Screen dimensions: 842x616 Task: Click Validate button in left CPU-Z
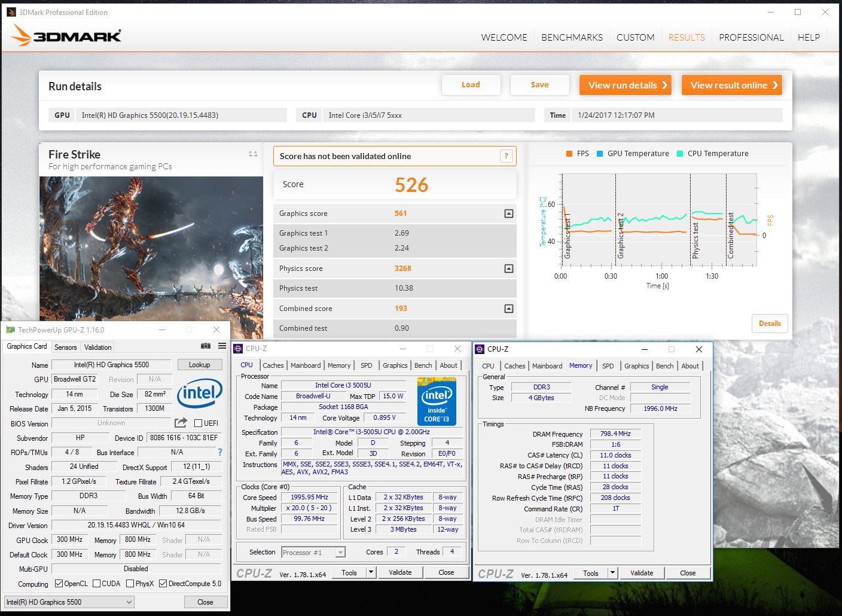pyautogui.click(x=400, y=572)
